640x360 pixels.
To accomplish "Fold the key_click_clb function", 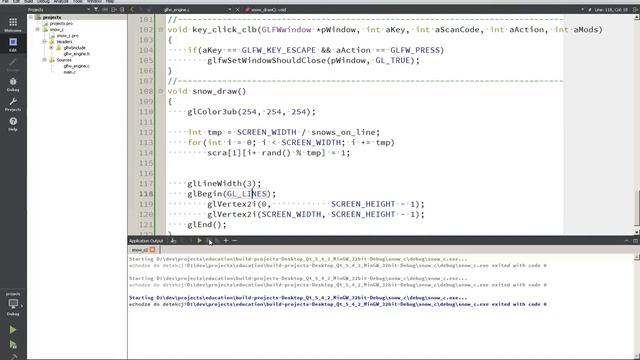I will tap(160, 30).
